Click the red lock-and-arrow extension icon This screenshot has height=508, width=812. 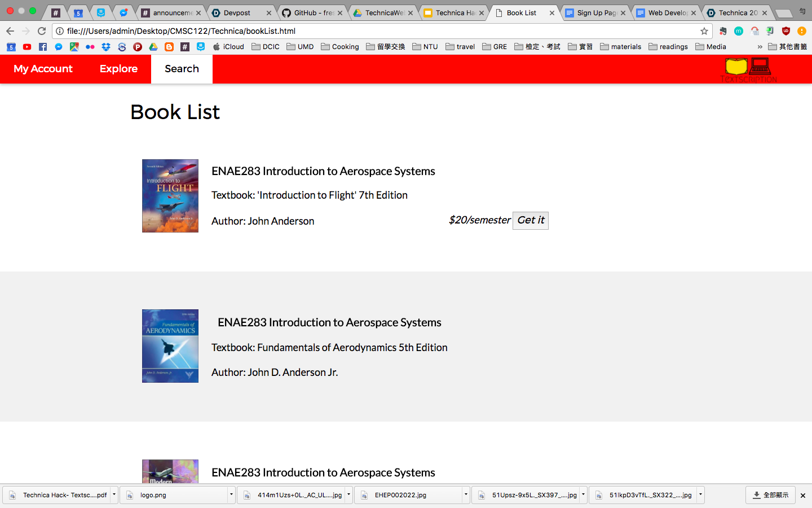[754, 31]
